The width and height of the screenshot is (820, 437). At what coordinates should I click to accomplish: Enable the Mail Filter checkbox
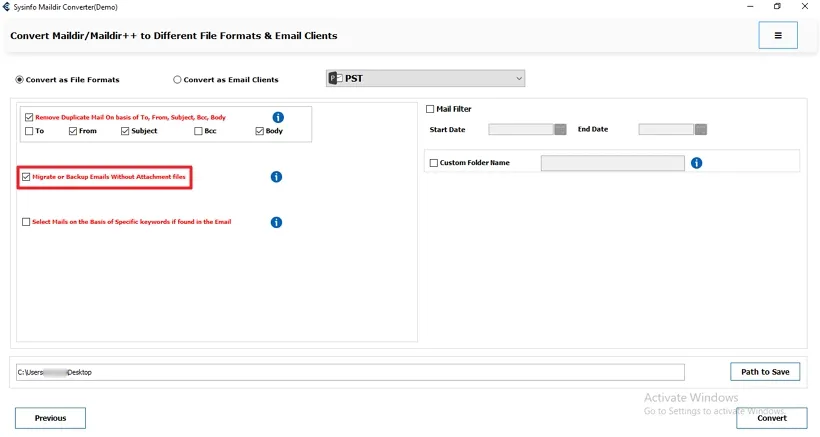pyautogui.click(x=430, y=109)
